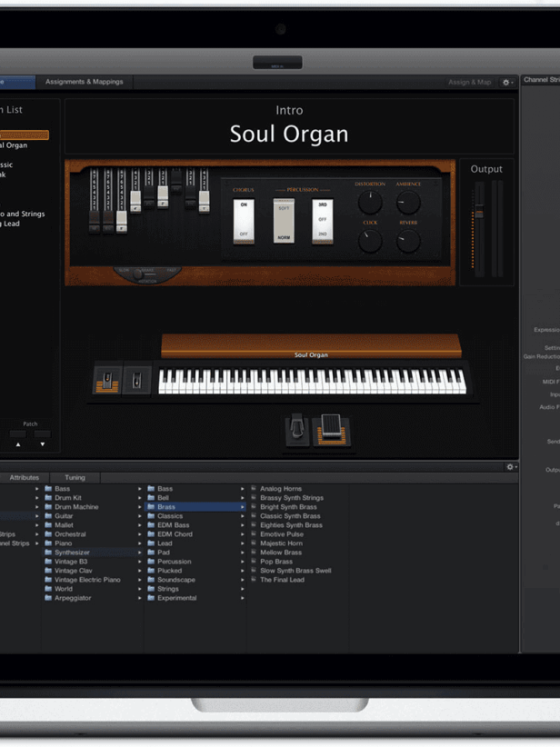The image size is (560, 747).
Task: Click the Assign & Map button
Action: tap(469, 83)
